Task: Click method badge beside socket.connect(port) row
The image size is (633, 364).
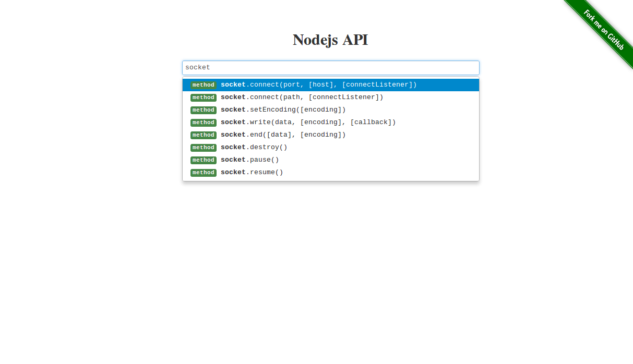Action: 204,85
